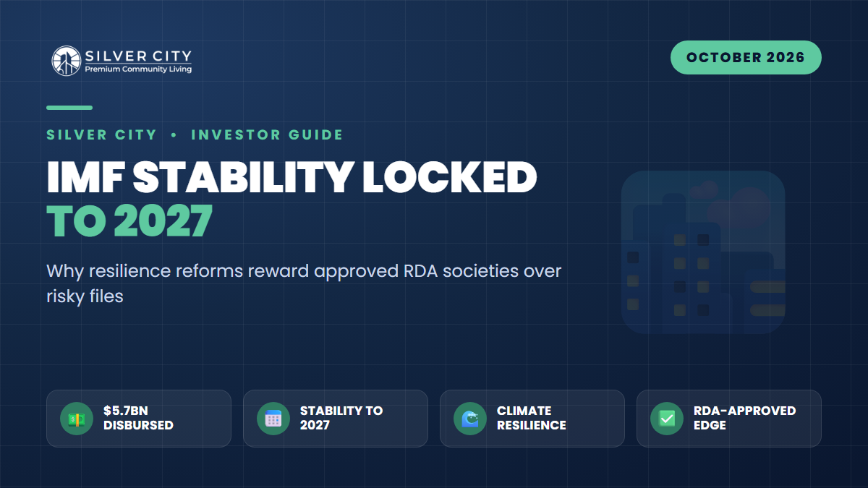Click the checkmark icon beside RDA-Approved Edge
This screenshot has height=488, width=868.
tap(667, 419)
